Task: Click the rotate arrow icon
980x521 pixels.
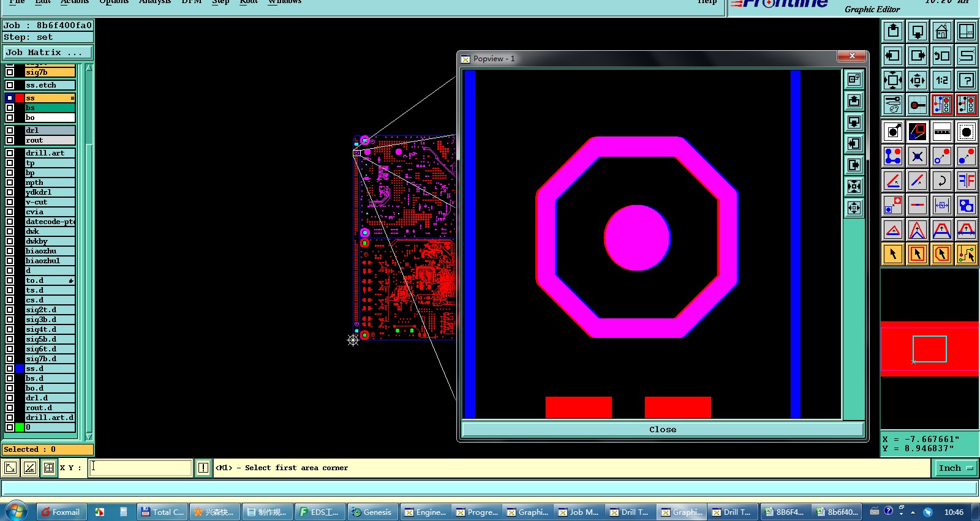Action: point(941,181)
